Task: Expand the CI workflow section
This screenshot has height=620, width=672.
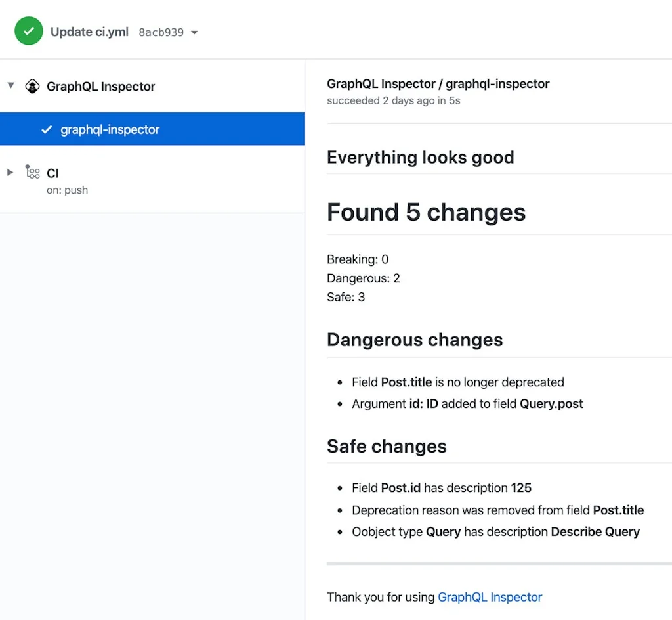Action: pyautogui.click(x=9, y=173)
